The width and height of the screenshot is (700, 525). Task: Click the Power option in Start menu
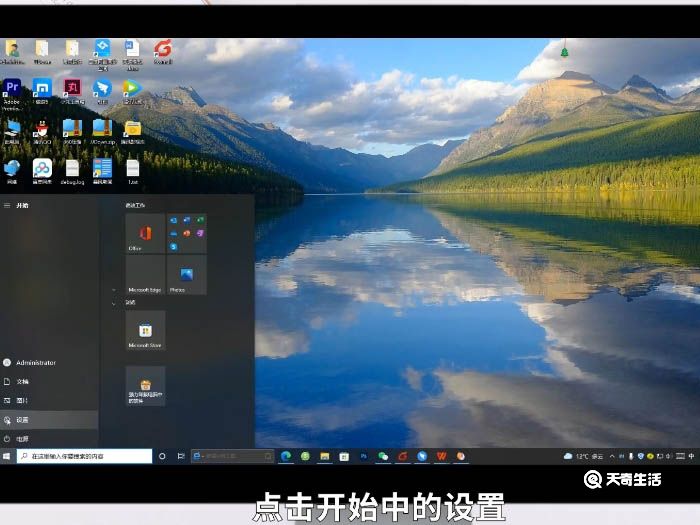pyautogui.click(x=22, y=439)
